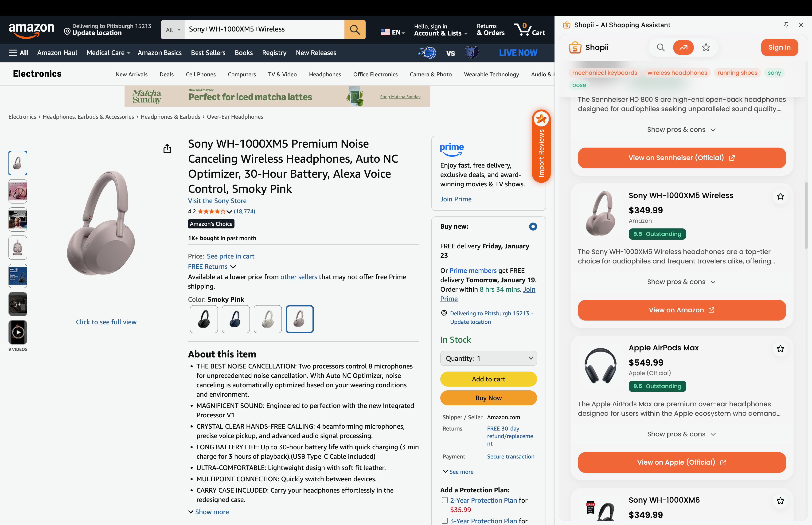Screen dimensions: 812x525
Task: Click the Amazon search magnifier button
Action: (x=354, y=29)
